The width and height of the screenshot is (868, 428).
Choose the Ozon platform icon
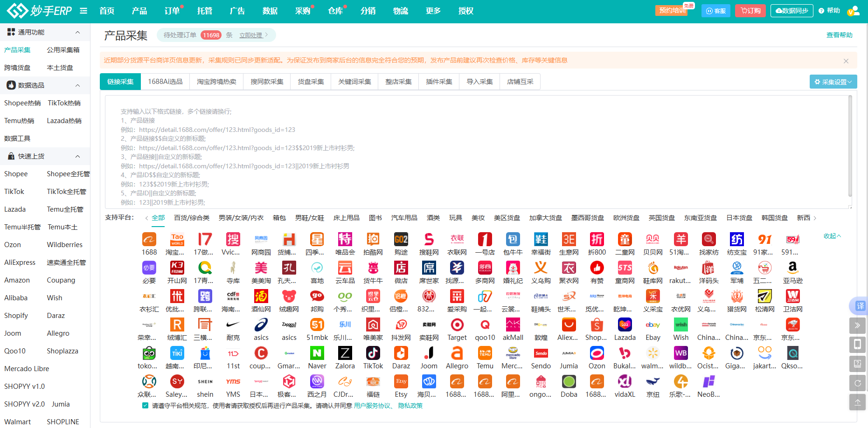[x=597, y=353]
